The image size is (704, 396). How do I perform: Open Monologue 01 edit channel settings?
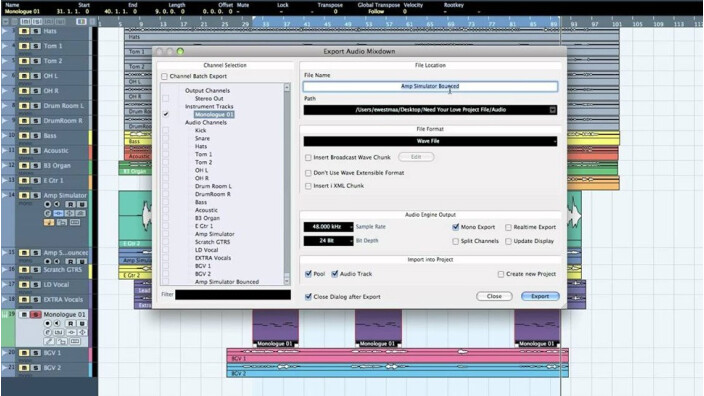47,332
